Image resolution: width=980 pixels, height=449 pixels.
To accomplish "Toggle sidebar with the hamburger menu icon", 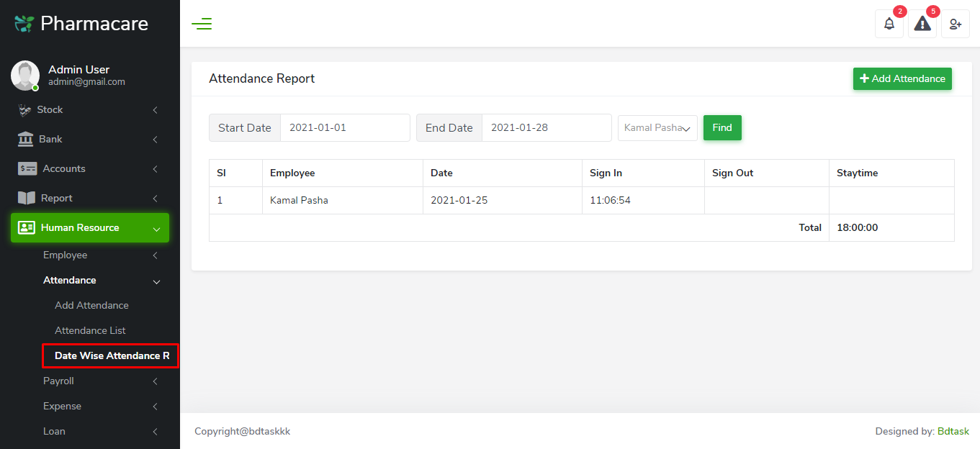I will pos(202,24).
